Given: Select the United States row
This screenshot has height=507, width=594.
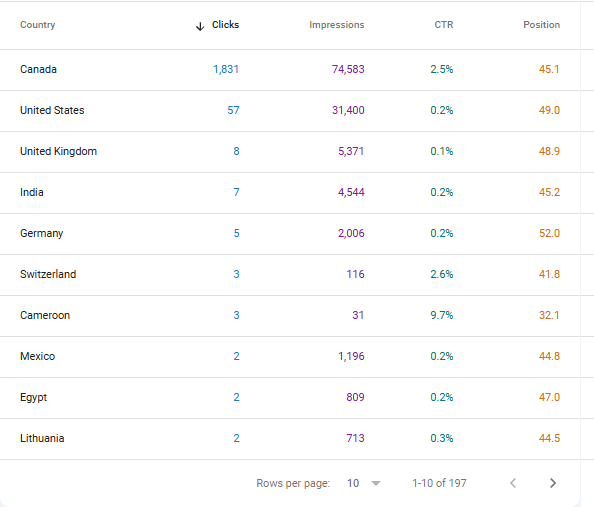Looking at the screenshot, I should pos(290,111).
